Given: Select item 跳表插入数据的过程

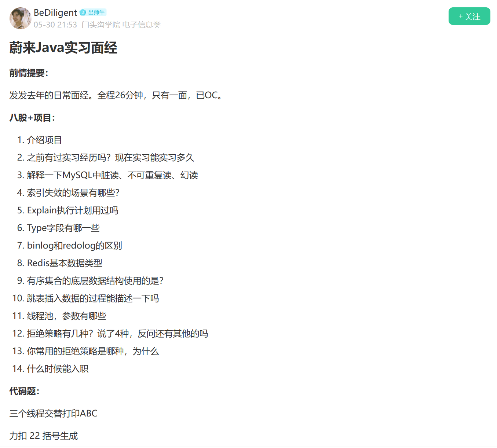Looking at the screenshot, I should [93, 298].
